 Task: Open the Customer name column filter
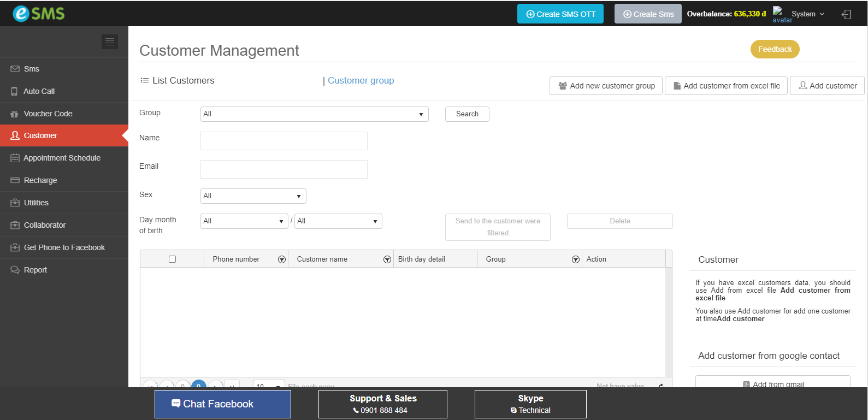(x=387, y=259)
